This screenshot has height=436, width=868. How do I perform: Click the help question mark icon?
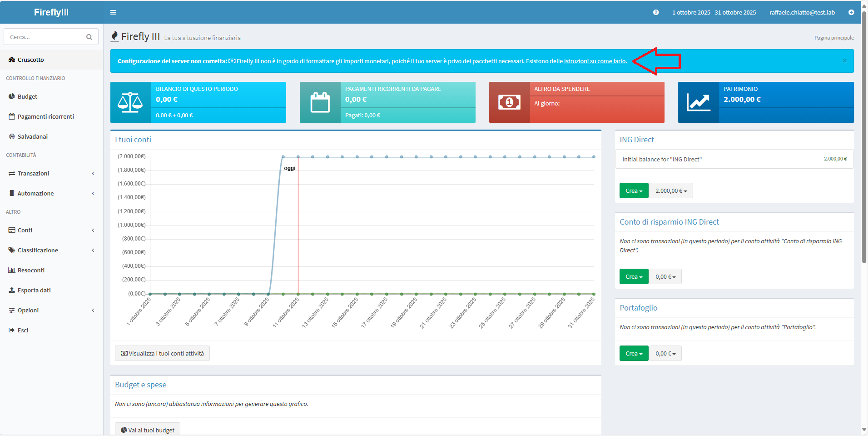655,12
